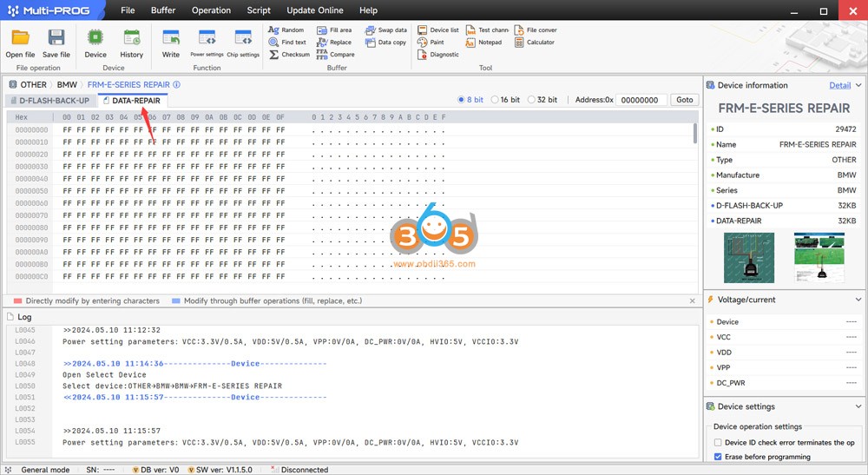Open the Find text tool

(287, 42)
